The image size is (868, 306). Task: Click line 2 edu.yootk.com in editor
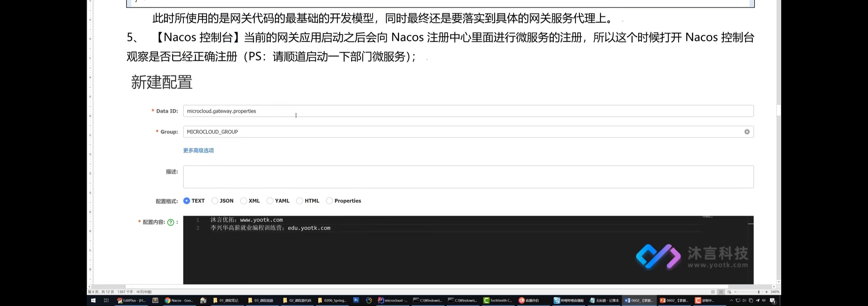coord(309,228)
